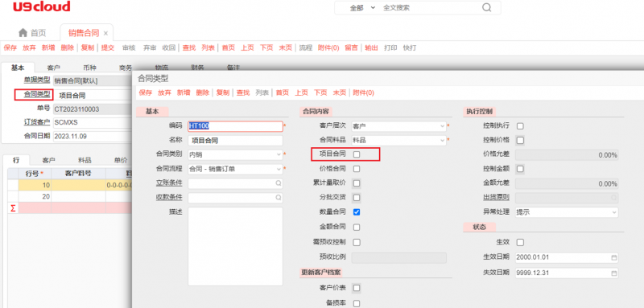Select the 料品 tab in line grid
Screen dimensions: 644x308
85,160
